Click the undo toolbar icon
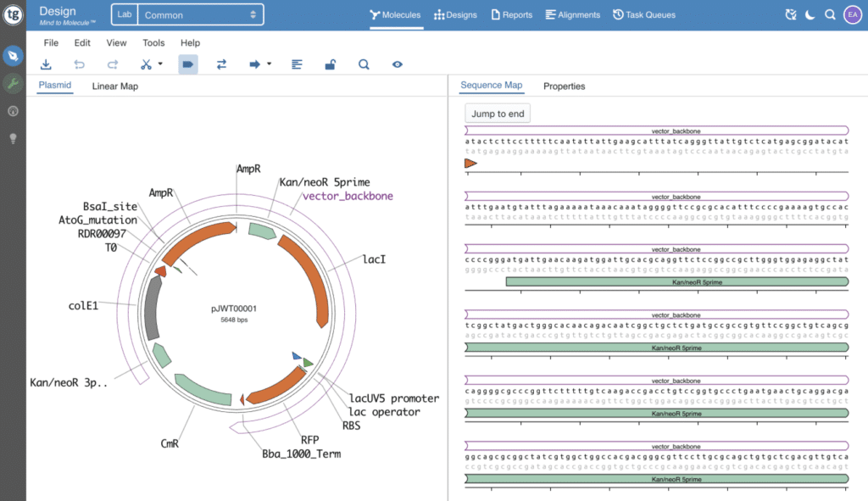The width and height of the screenshot is (868, 501). coord(79,64)
